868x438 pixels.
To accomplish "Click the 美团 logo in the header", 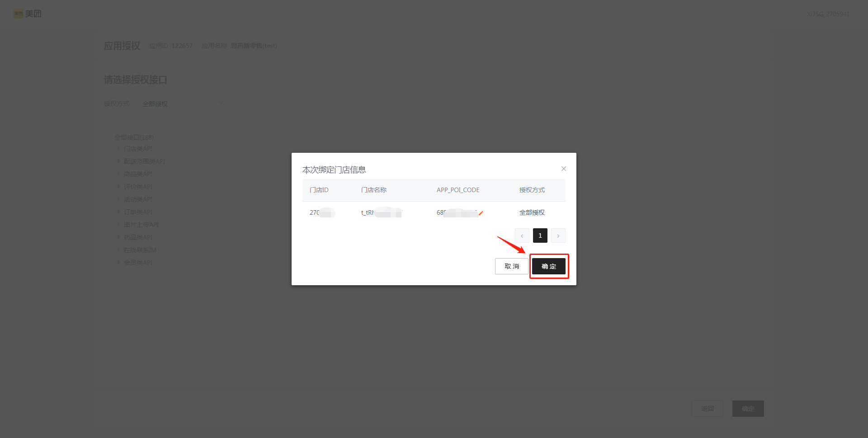I will tap(28, 14).
